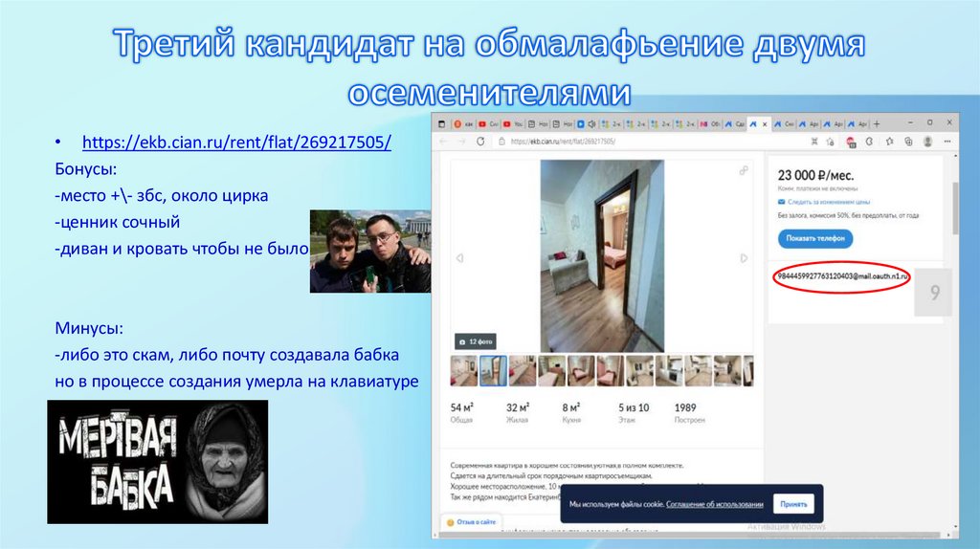Screen dimensions: 980x549
Task: Click the 'Минусы:' text on slide
Action: pos(89,328)
